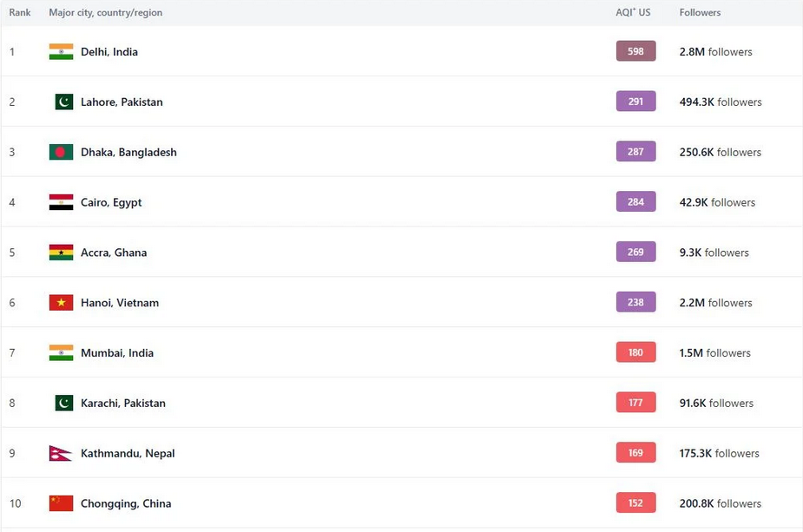The image size is (803, 532).
Task: Click the 175.3K followers entry for Kathmandu
Action: point(719,453)
